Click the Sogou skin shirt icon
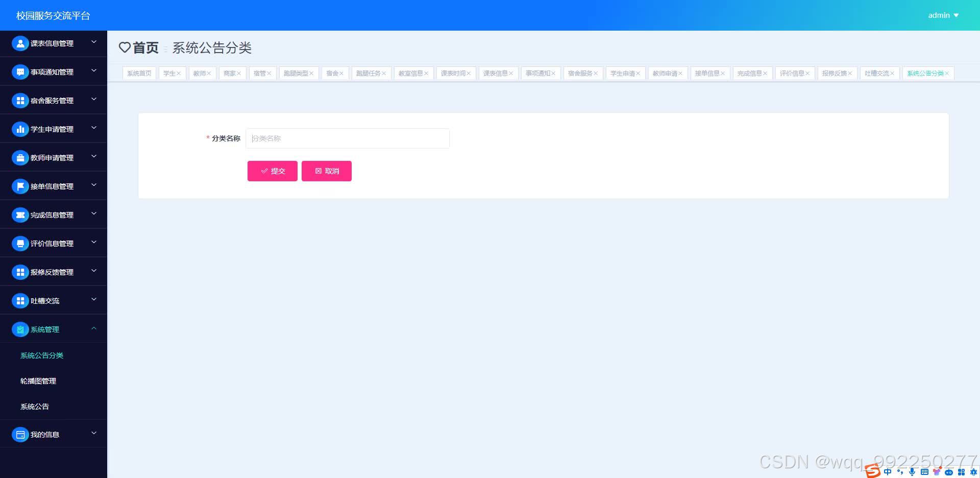The height and width of the screenshot is (478, 980). click(937, 471)
